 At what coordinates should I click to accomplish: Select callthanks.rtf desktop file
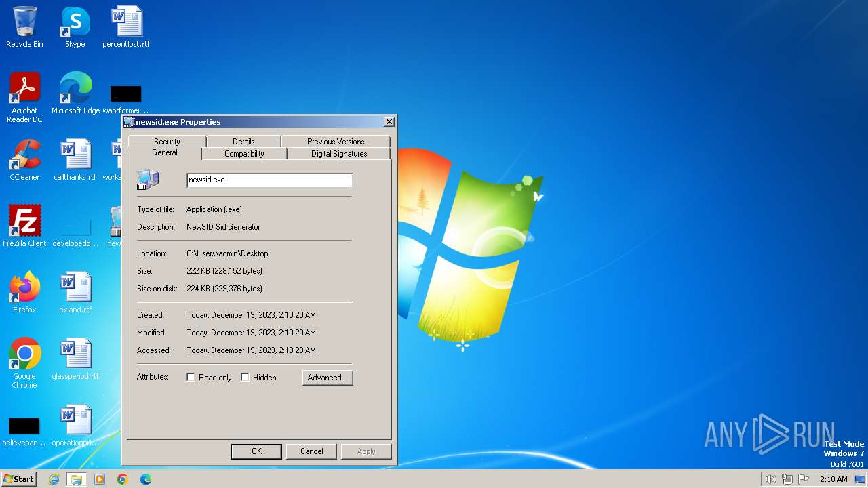click(x=75, y=159)
